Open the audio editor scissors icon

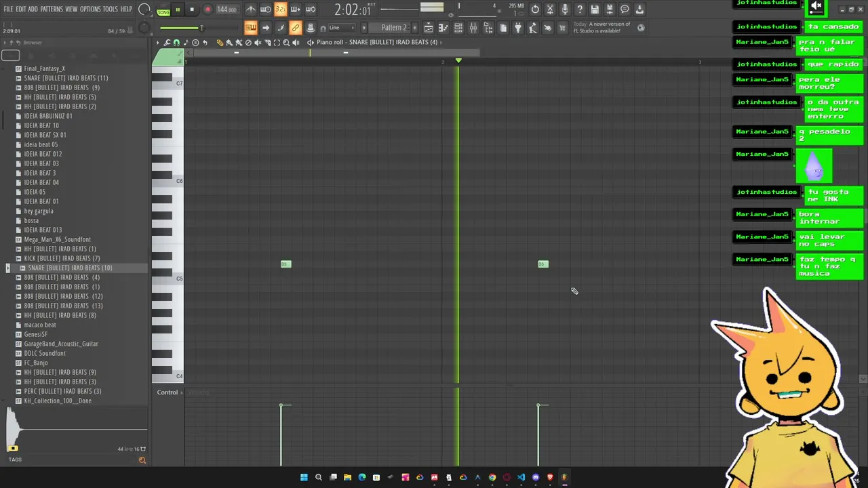tap(550, 9)
